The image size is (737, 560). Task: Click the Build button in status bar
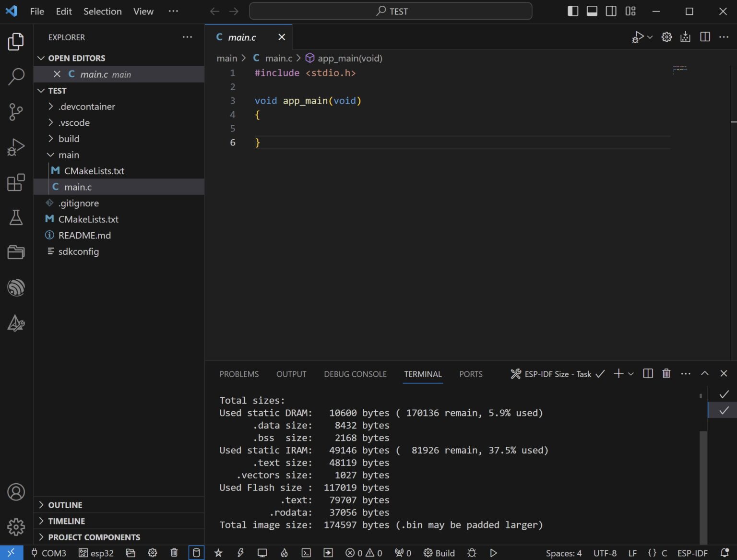(439, 553)
